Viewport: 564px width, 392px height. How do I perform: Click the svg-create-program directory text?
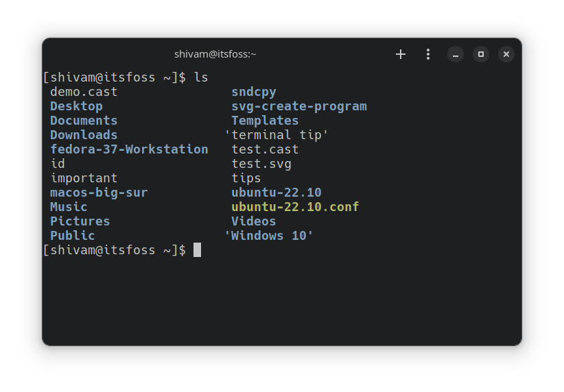299,106
